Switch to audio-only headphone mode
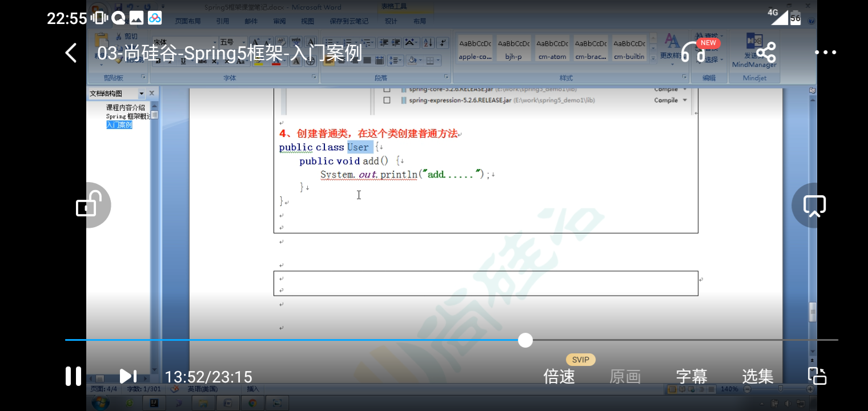The image size is (868, 411). pyautogui.click(x=693, y=52)
